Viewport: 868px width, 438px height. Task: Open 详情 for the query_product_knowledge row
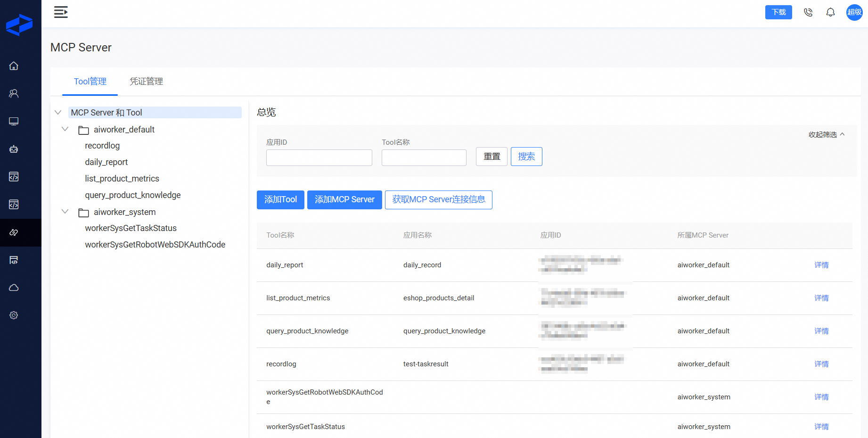tap(821, 331)
